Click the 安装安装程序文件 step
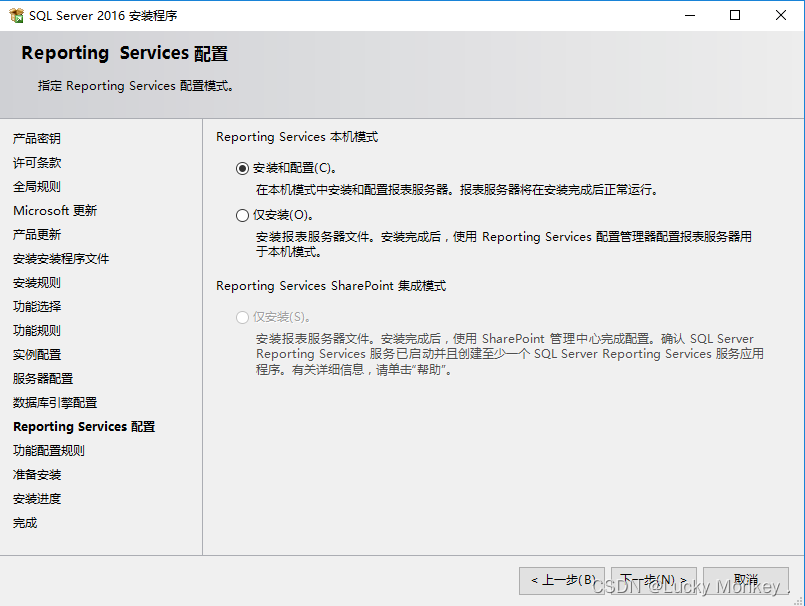Screen dimensions: 805x606 click(61, 259)
